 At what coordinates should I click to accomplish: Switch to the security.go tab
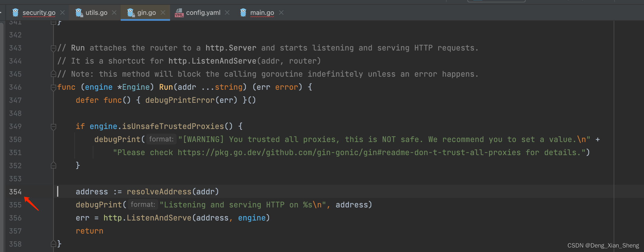[39, 12]
